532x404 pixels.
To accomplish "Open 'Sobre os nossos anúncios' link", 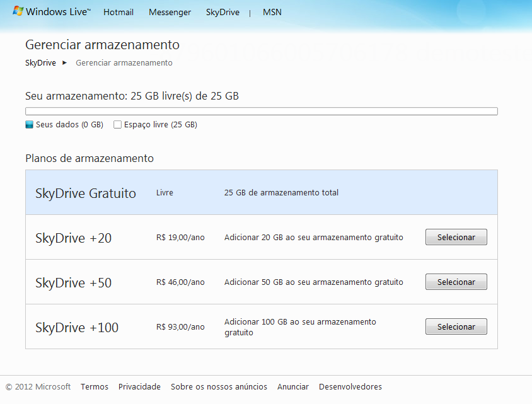I will pyautogui.click(x=219, y=387).
